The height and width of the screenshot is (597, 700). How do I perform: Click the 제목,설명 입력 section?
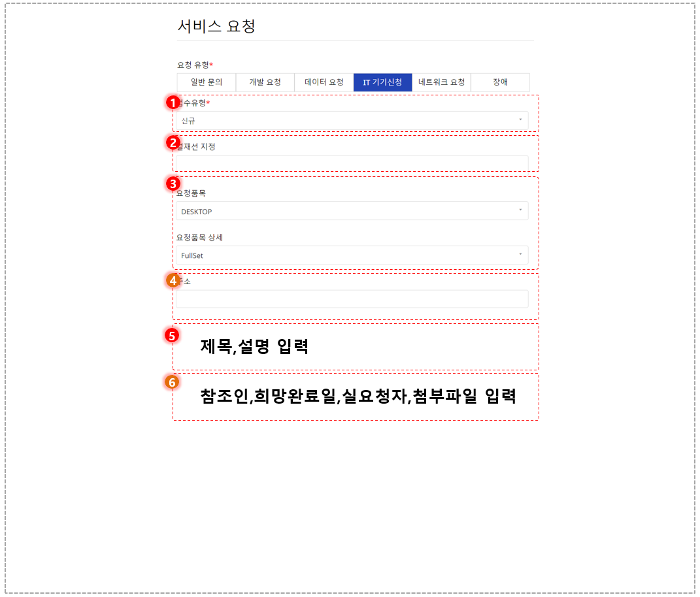pos(356,347)
